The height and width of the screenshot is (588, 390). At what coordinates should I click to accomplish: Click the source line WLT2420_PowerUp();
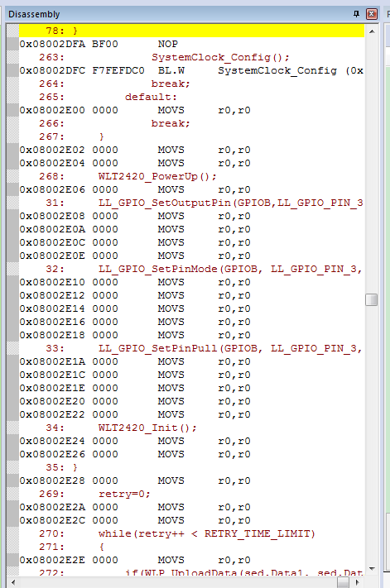point(157,176)
